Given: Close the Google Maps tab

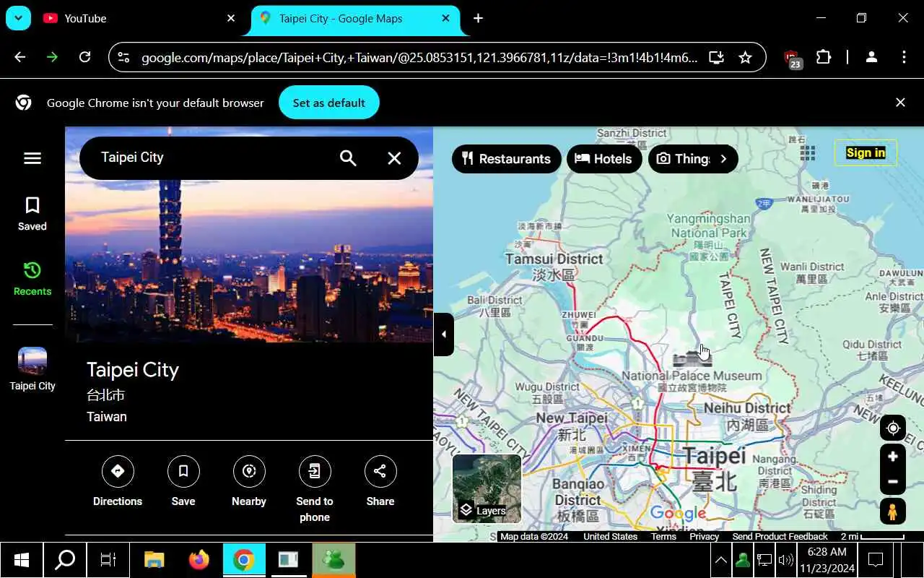Looking at the screenshot, I should pos(446,19).
